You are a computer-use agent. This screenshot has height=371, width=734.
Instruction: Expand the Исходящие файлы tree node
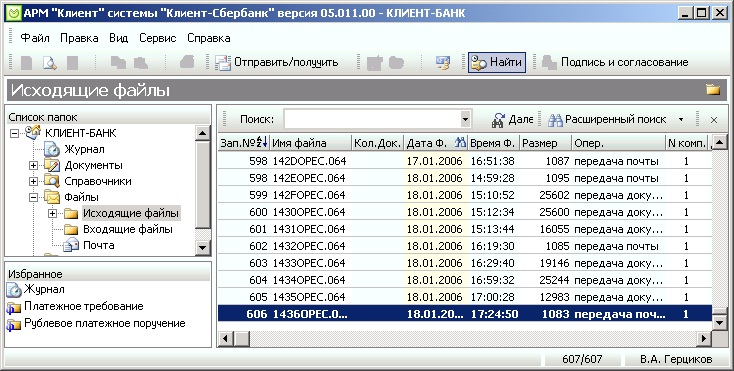click(52, 213)
